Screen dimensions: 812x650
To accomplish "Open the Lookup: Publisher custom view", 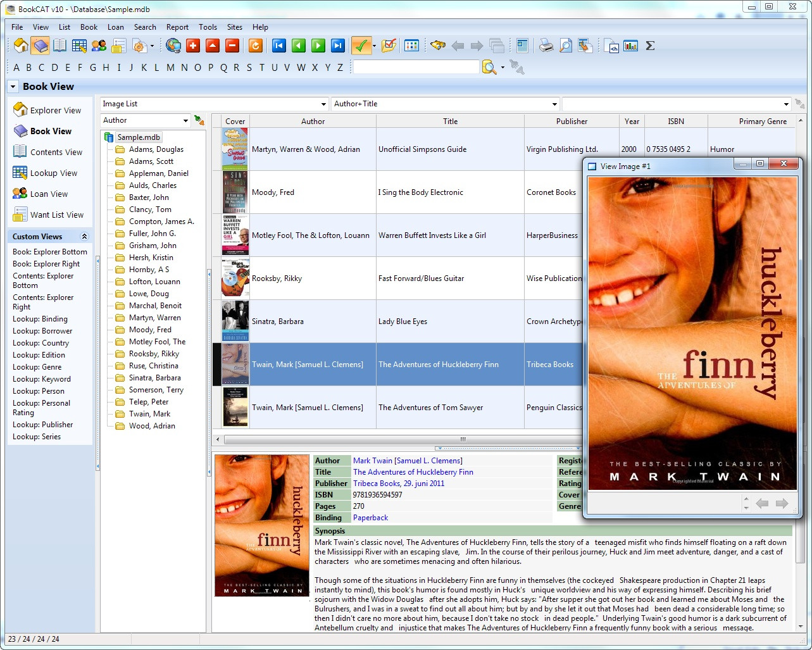I will click(42, 425).
